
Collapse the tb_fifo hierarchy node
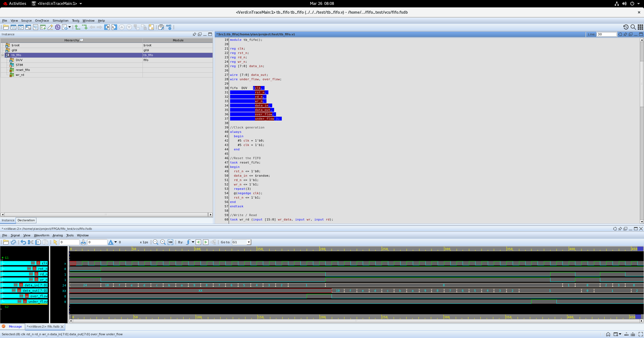3,55
